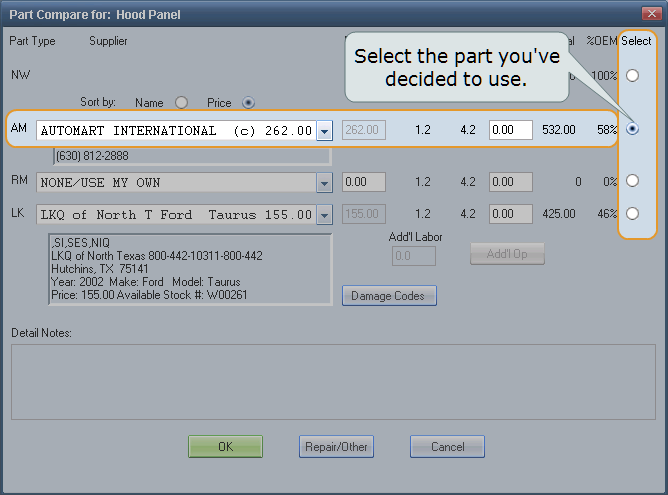
Task: Edit the AM row 0.00 adjustment field
Action: pos(510,130)
